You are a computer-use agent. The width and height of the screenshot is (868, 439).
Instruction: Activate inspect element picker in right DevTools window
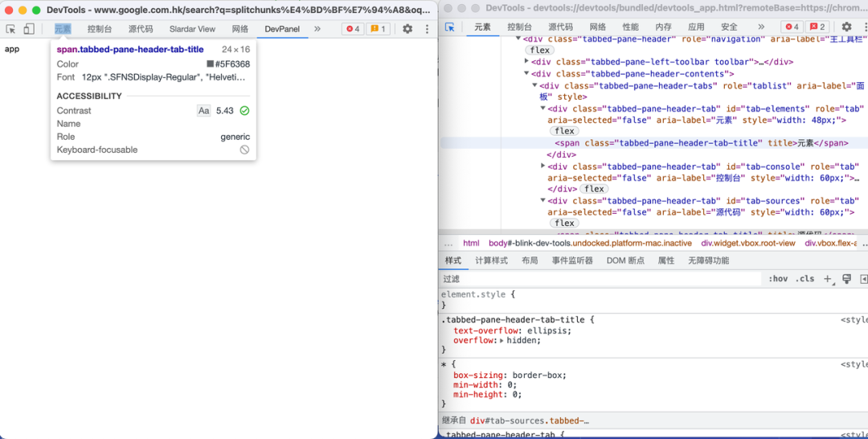point(449,27)
